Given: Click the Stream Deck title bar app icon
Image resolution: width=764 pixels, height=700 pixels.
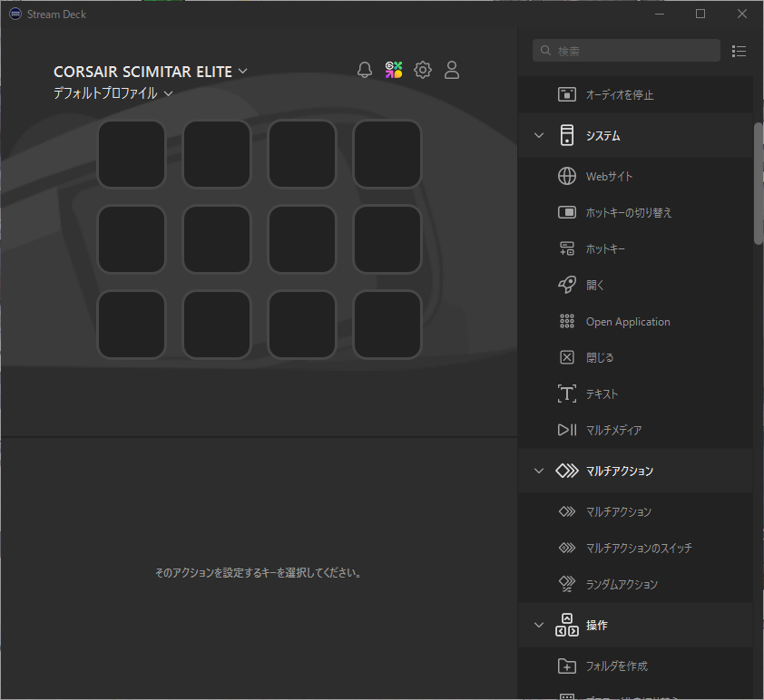Looking at the screenshot, I should [15, 15].
